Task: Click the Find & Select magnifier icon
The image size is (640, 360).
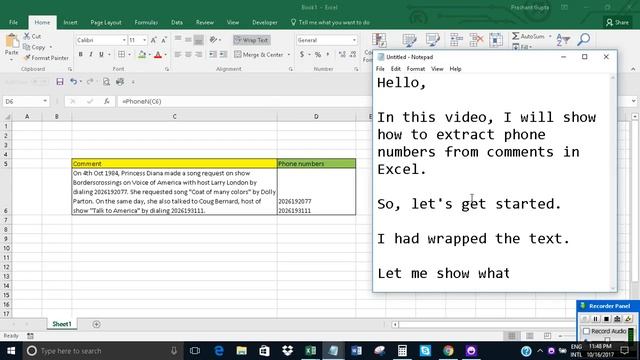Action: (x=584, y=40)
